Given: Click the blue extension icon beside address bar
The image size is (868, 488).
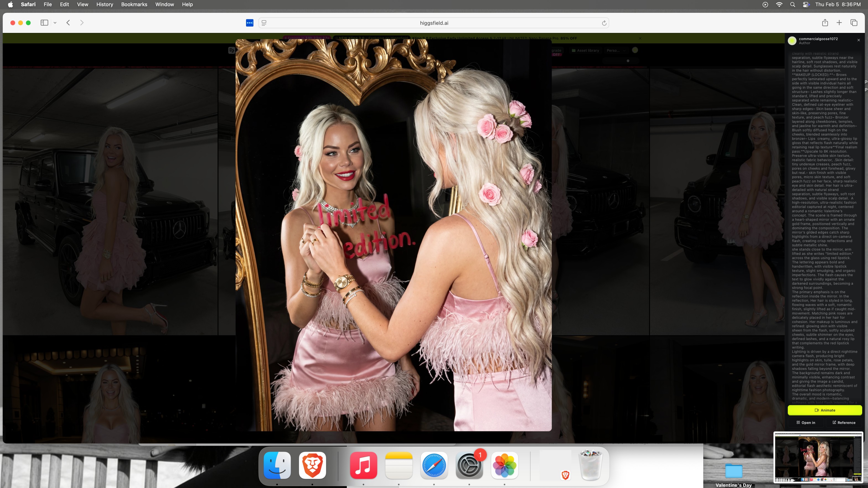Looking at the screenshot, I should pos(249,23).
